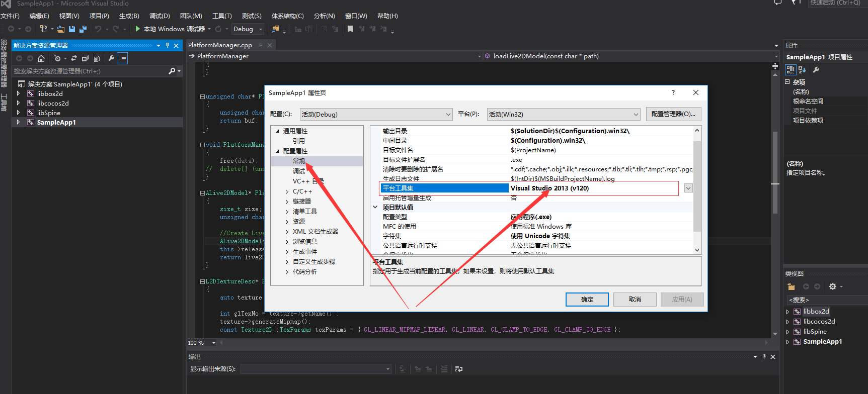Expand the libcocos2d project in Solution Explorer
Screen dimensions: 868x394
click(x=19, y=103)
